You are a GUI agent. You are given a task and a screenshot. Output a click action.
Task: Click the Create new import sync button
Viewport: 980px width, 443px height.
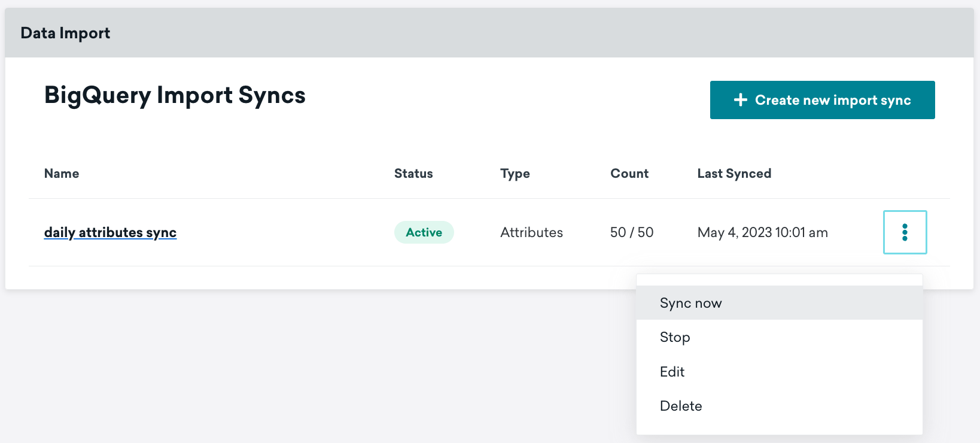tap(822, 100)
